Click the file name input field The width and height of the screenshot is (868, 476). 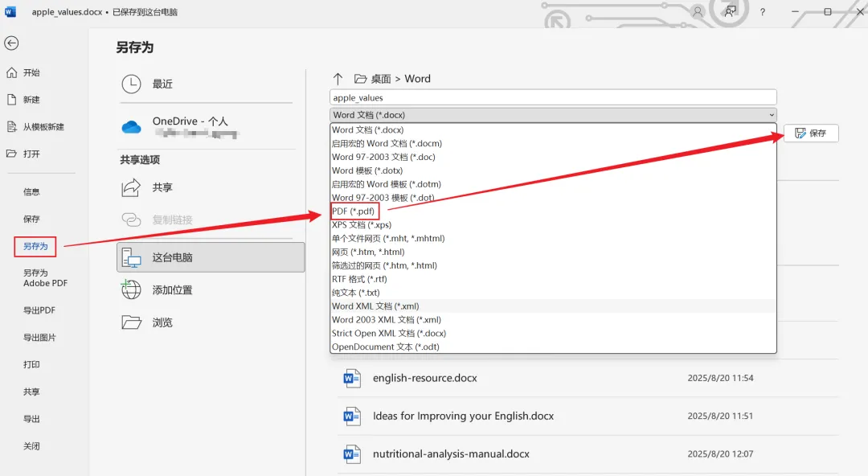coord(553,97)
